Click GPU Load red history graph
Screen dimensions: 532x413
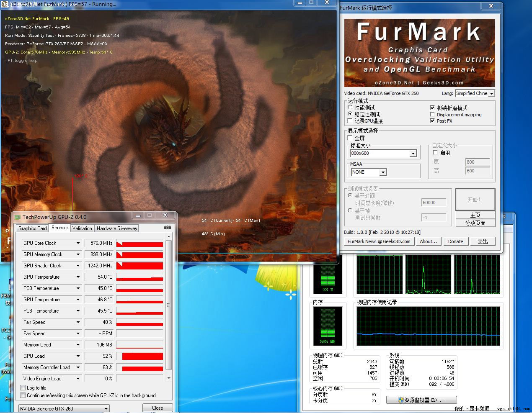coord(139,356)
